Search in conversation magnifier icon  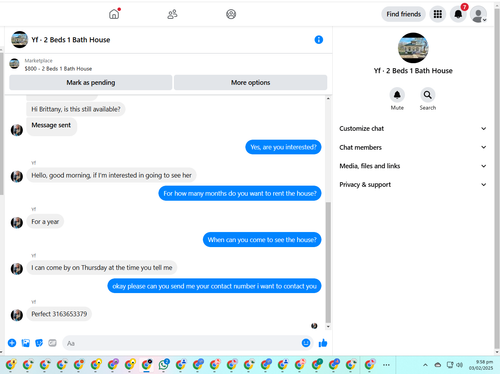point(428,95)
